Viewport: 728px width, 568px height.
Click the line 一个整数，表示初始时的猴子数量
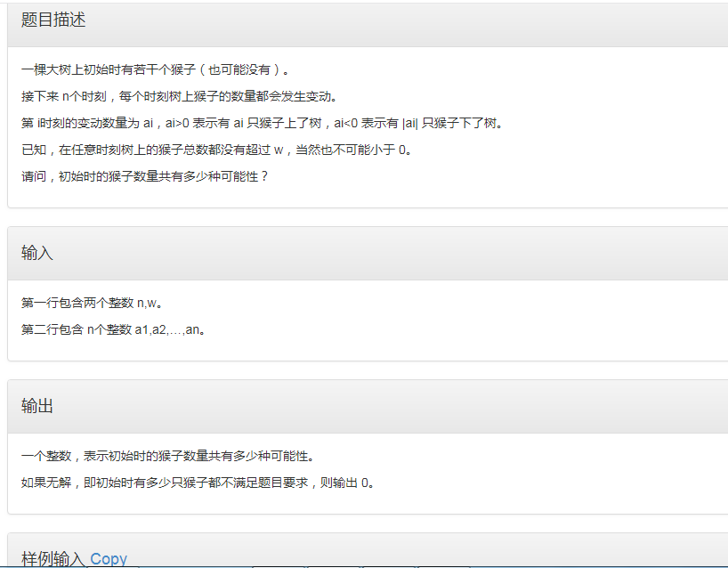click(168, 456)
